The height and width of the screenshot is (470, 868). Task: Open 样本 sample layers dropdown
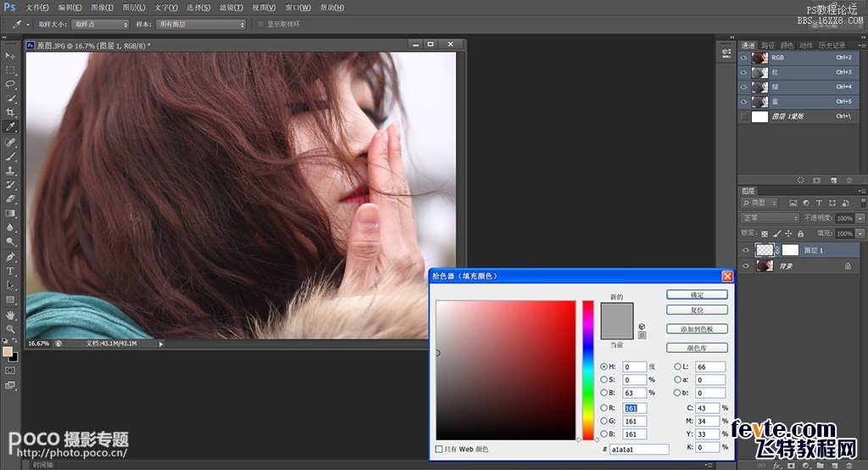[201, 25]
